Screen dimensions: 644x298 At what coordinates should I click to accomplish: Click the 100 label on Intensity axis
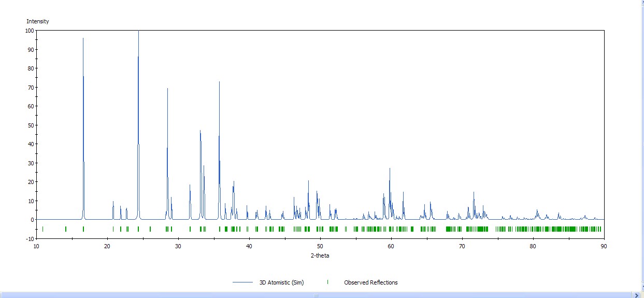point(29,31)
